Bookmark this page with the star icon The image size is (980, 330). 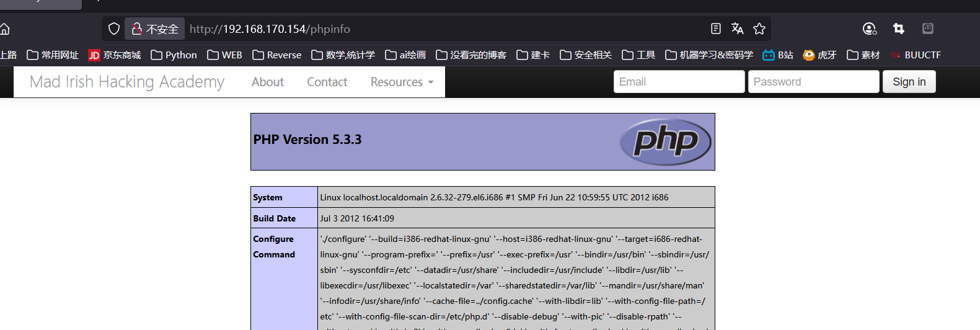[x=759, y=29]
